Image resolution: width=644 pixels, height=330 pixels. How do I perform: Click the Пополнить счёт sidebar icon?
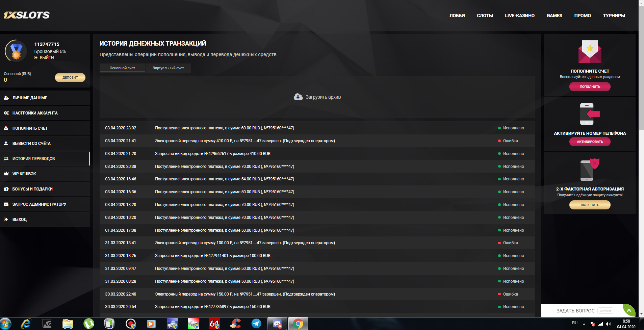[x=5, y=128]
